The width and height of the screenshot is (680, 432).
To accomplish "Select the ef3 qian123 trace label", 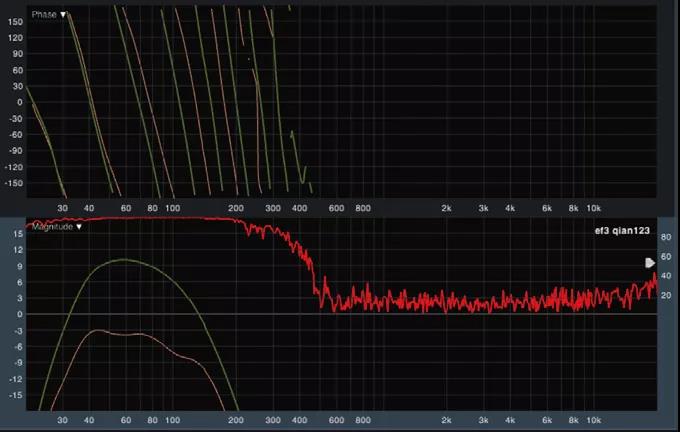I will coord(621,229).
